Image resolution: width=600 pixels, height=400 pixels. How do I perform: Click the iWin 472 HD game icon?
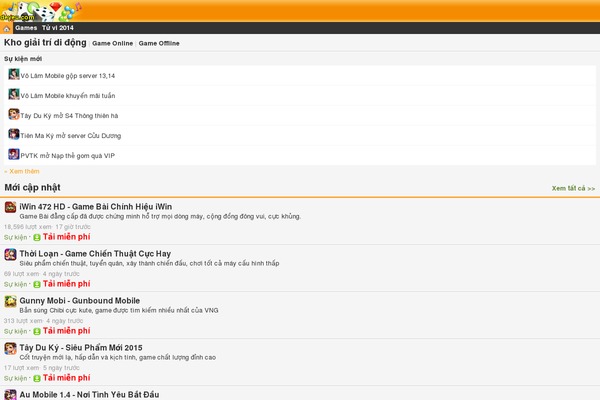click(x=10, y=207)
